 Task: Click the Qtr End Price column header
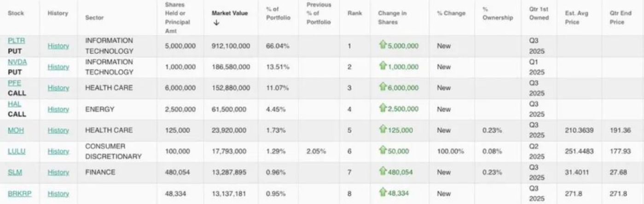point(617,17)
